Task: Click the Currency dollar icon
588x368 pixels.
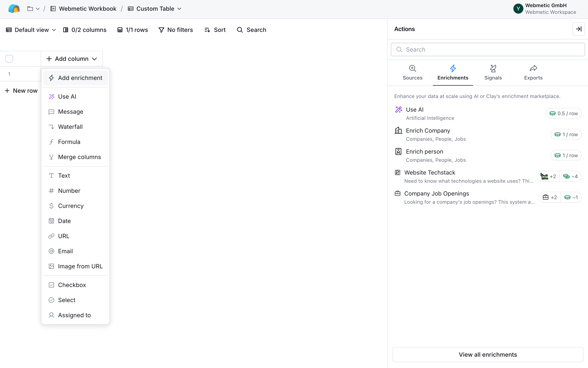Action: [x=51, y=206]
